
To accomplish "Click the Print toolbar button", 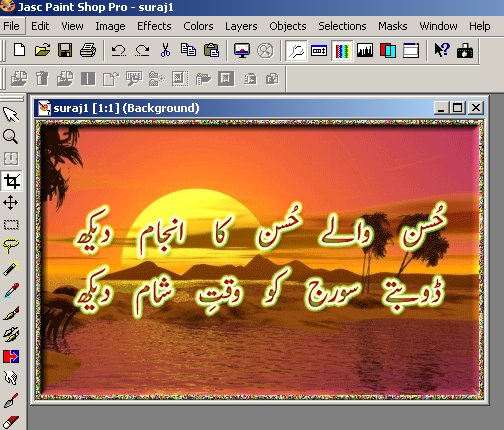I will (x=88, y=51).
